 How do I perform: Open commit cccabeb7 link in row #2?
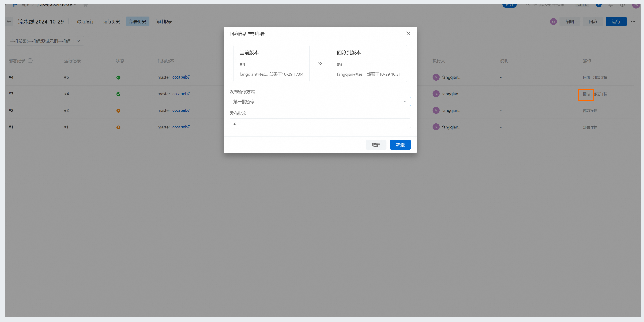click(181, 110)
